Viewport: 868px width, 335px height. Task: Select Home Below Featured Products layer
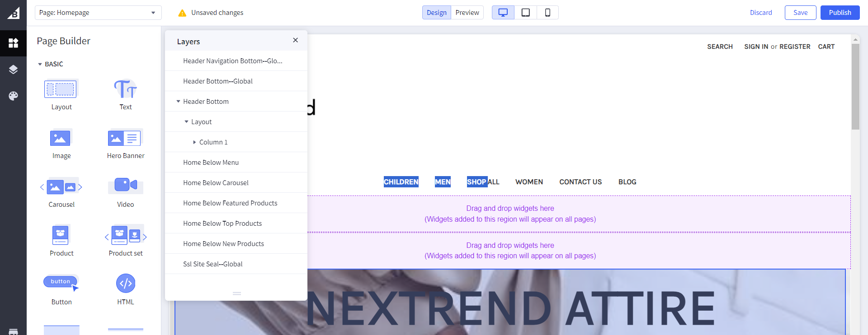(x=236, y=203)
